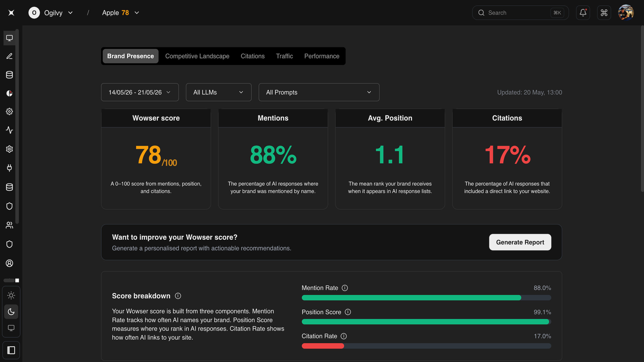Switch to light theme sun icon

(x=11, y=295)
